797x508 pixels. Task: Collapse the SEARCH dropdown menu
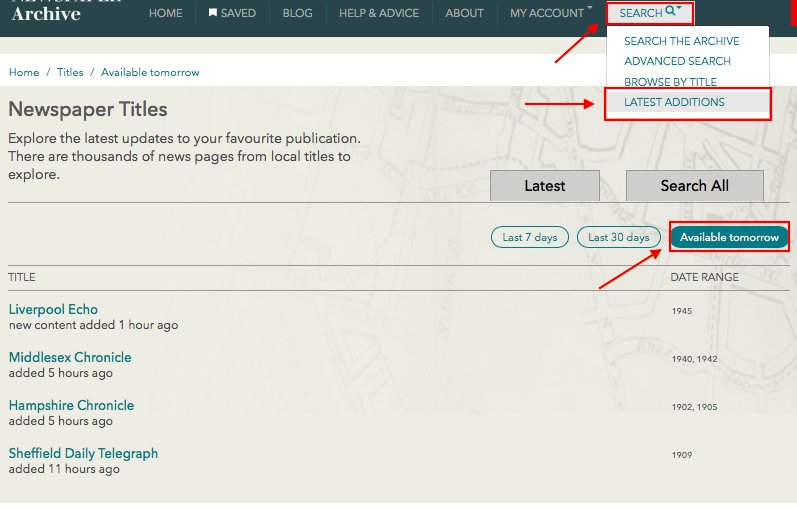(x=650, y=13)
